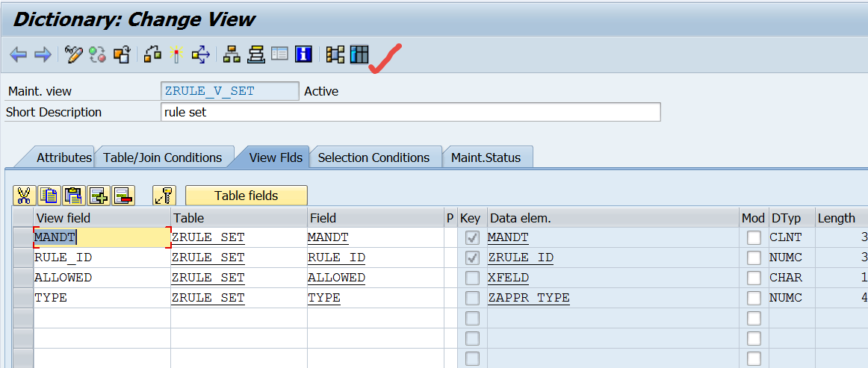The image size is (868, 368).
Task: Toggle the Mod checkbox for ALLOWED row
Action: (754, 278)
